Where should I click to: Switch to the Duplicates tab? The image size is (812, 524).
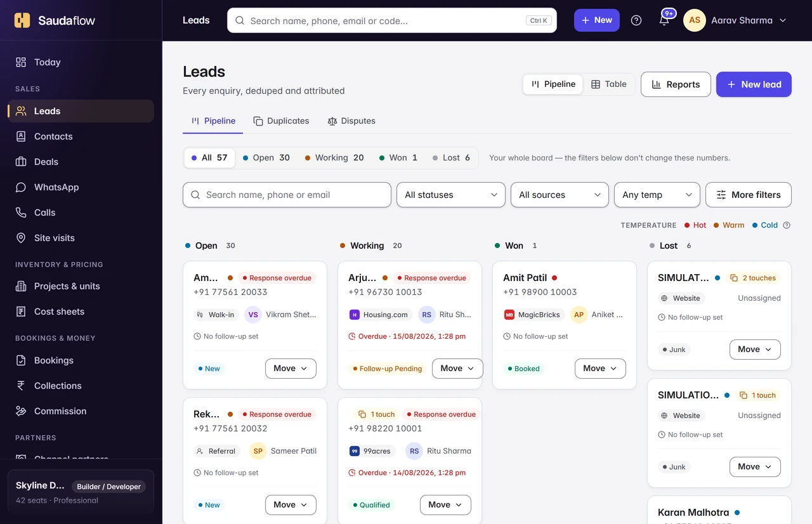(281, 121)
